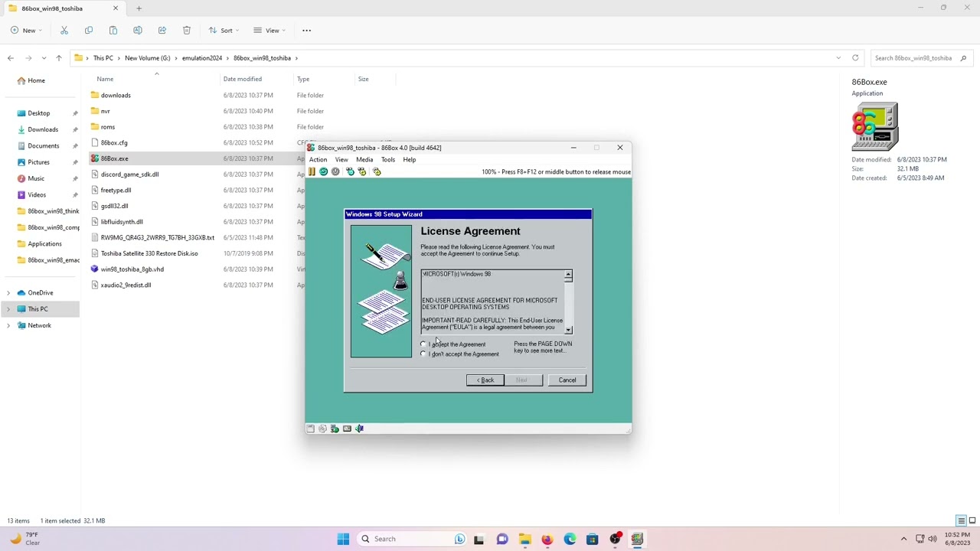This screenshot has width=980, height=551.
Task: Switch to large icons view in Explorer status bar
Action: [x=972, y=520]
